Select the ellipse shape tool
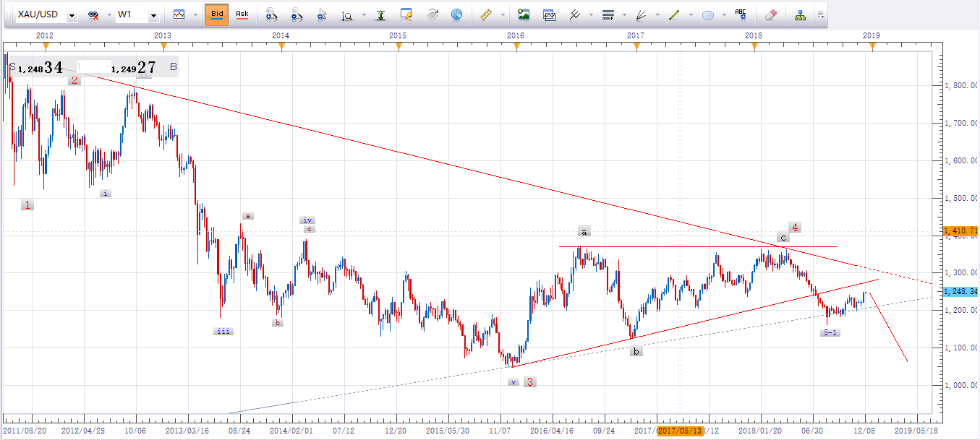The width and height of the screenshot is (980, 440). 709,14
